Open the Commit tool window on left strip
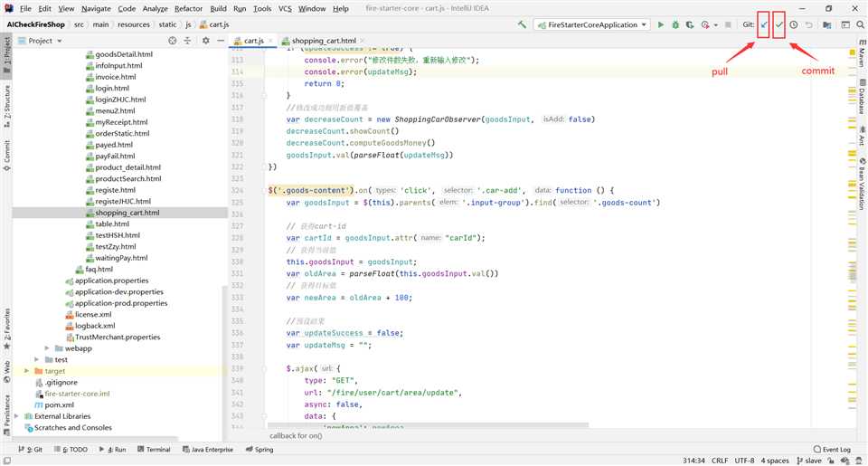 (6, 155)
